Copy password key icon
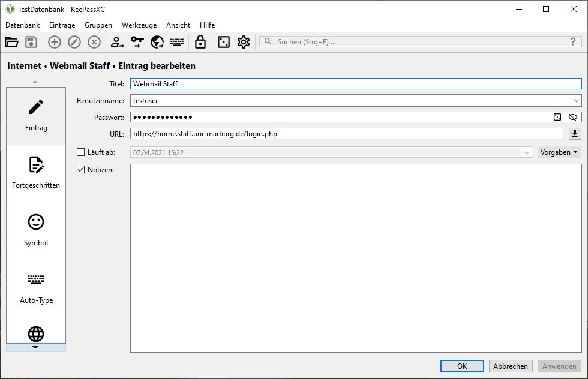Image resolution: width=588 pixels, height=379 pixels. coord(137,42)
